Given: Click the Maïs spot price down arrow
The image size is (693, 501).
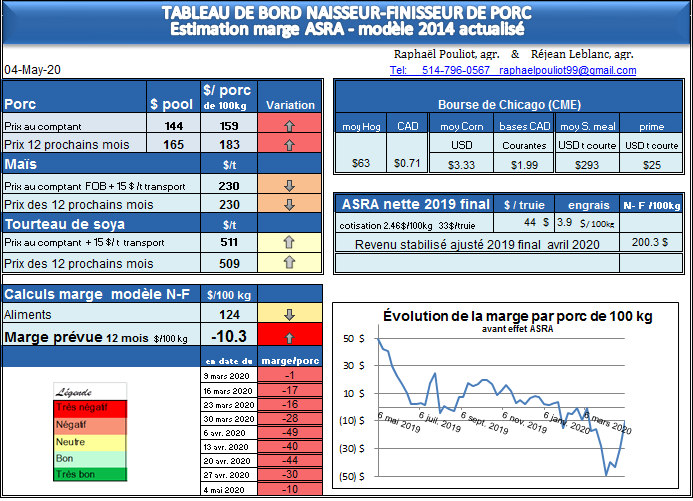Looking at the screenshot, I should coord(289,185).
